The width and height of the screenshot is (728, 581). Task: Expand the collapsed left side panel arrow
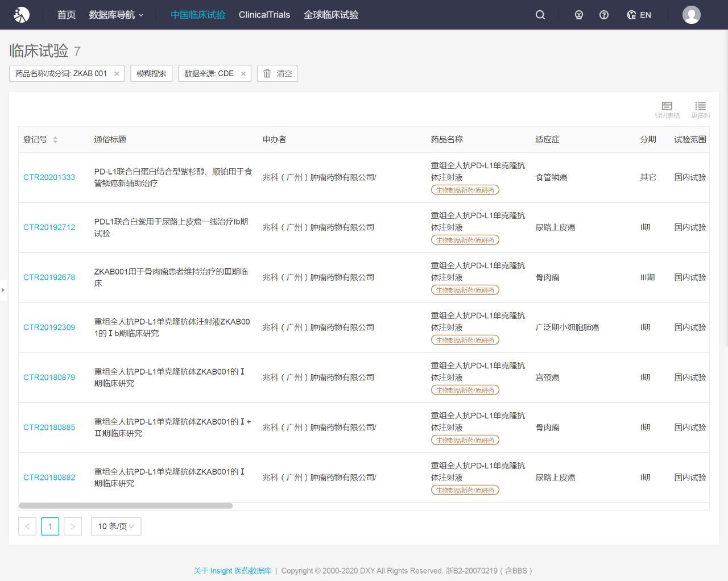point(3,290)
